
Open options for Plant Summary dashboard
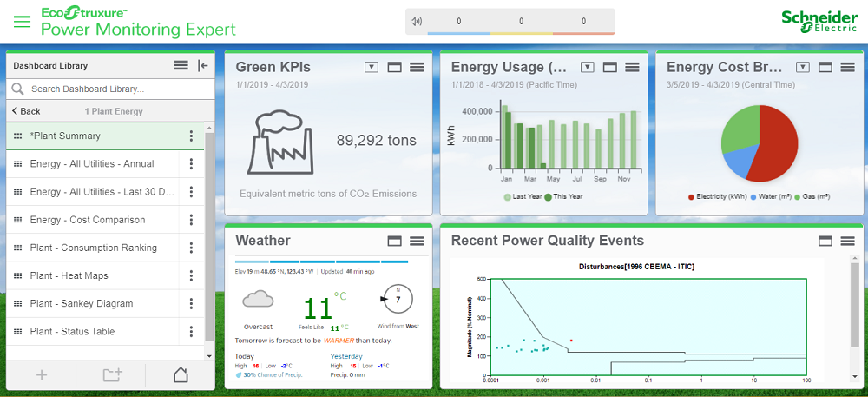coord(191,136)
